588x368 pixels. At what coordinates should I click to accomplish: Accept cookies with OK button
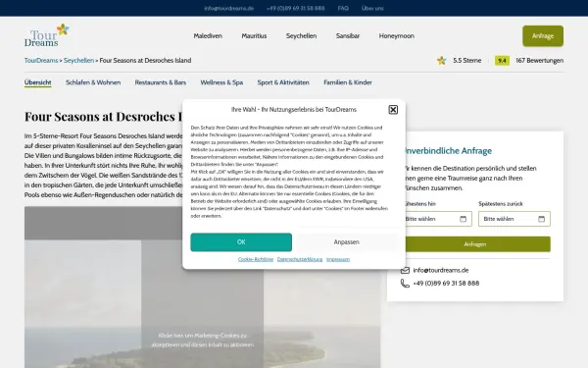(241, 242)
